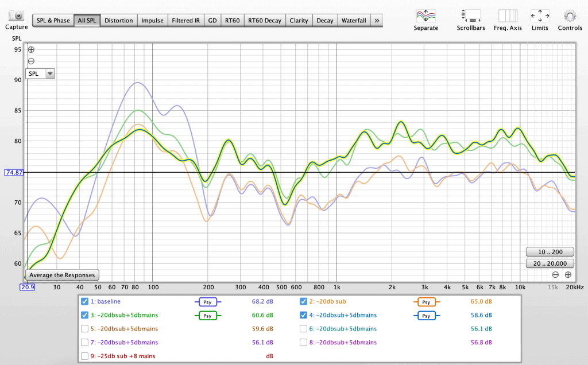Open baseline Psy smoothing selector
The width and height of the screenshot is (588, 365).
[x=207, y=302]
